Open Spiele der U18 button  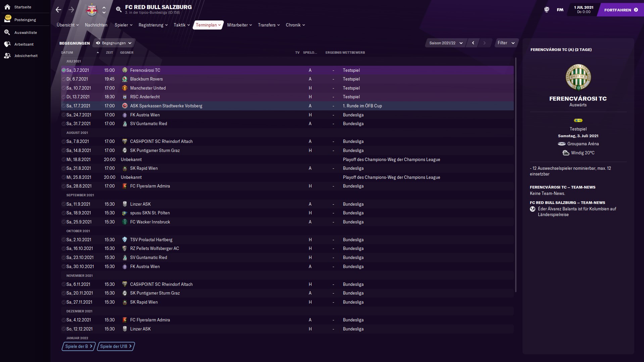coord(116,346)
